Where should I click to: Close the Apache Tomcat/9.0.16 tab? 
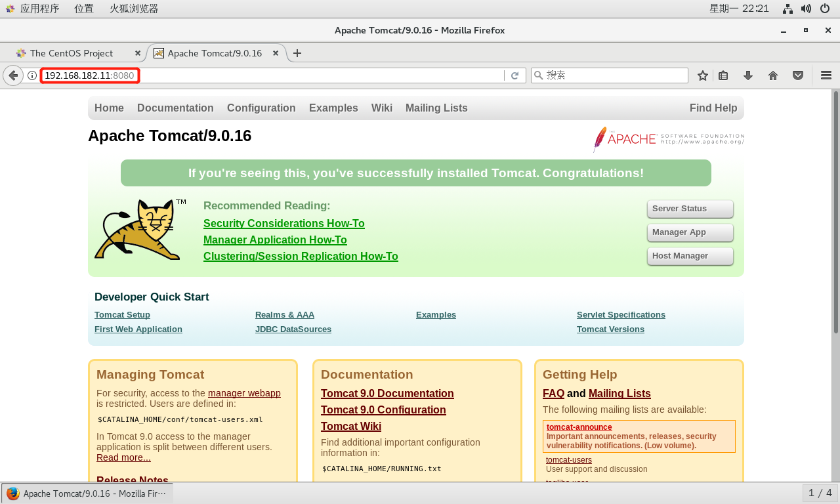(x=276, y=53)
